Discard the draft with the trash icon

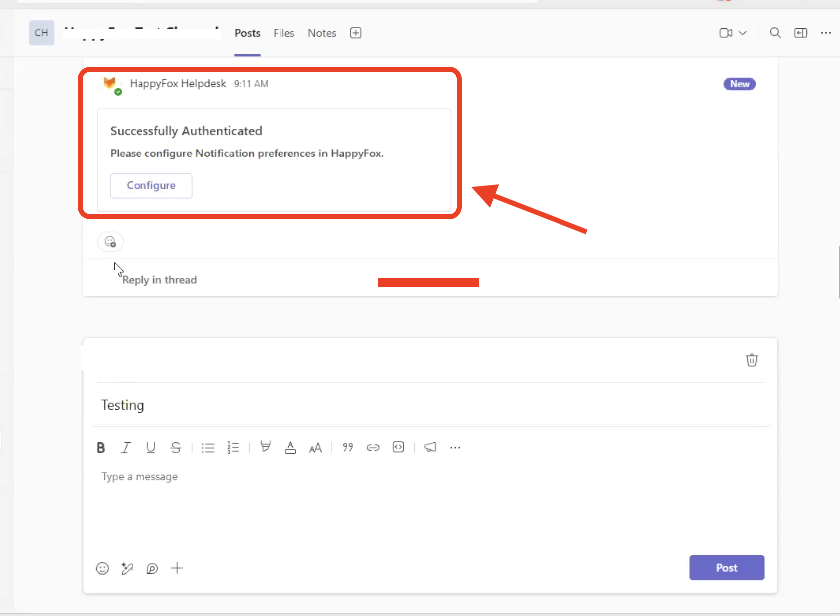pyautogui.click(x=752, y=360)
